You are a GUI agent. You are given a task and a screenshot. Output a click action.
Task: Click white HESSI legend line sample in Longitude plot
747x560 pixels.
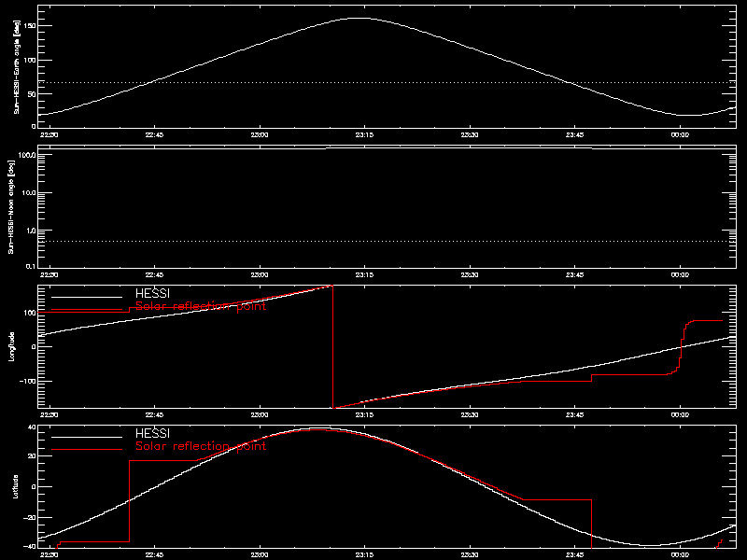click(x=87, y=297)
